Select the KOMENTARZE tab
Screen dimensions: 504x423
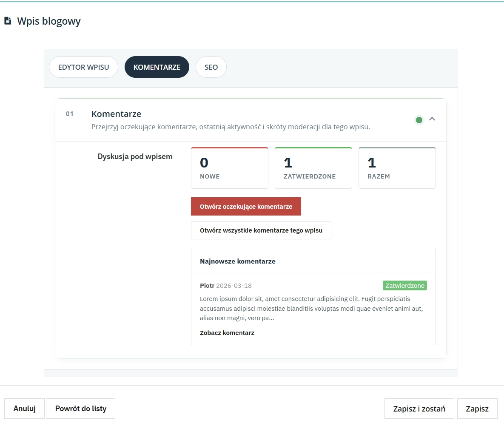(157, 67)
